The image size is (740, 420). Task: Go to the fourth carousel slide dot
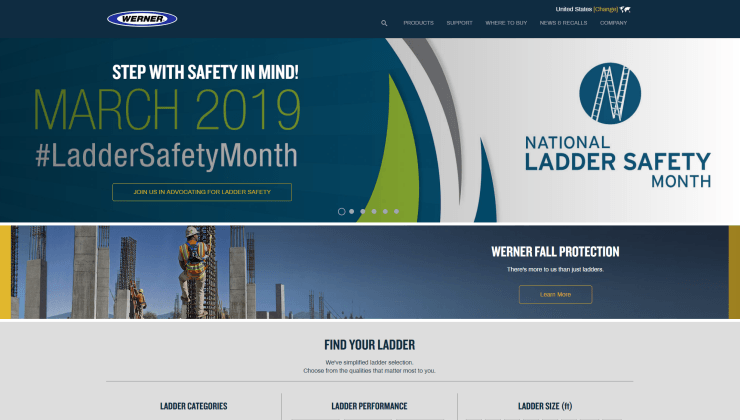pos(374,212)
